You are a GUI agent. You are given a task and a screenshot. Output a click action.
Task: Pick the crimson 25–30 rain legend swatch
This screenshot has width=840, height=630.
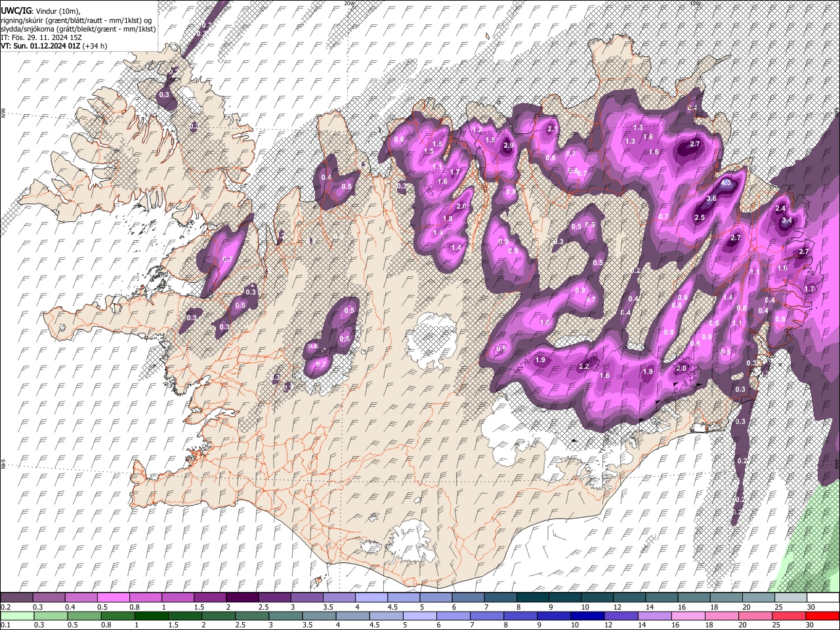click(788, 616)
